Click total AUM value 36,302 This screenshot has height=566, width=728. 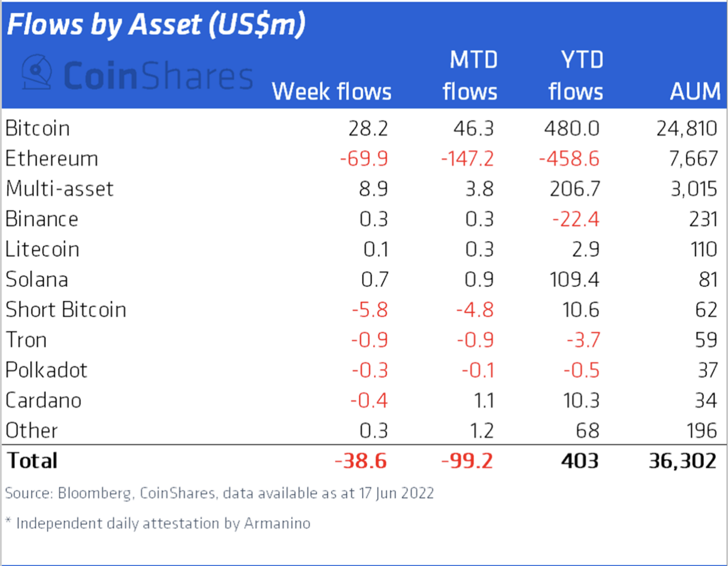click(683, 461)
